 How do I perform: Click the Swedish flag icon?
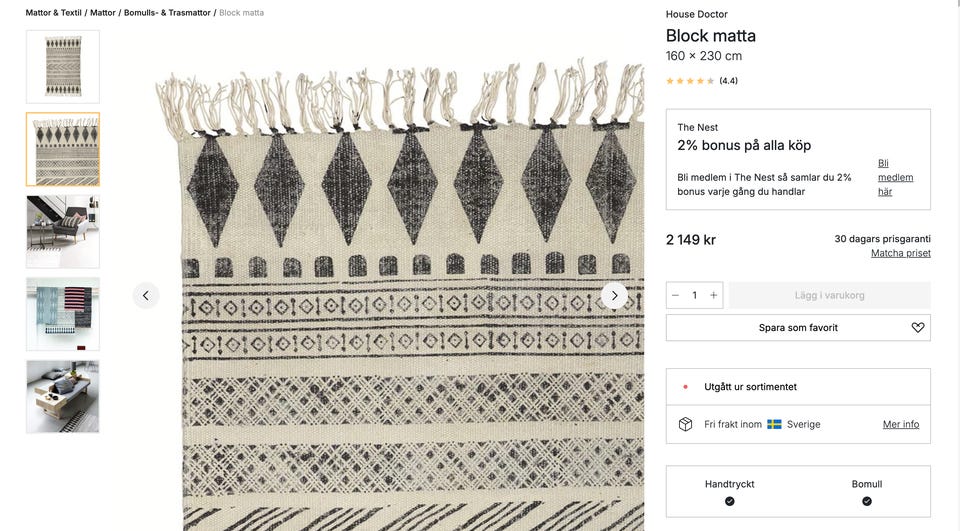coord(774,424)
